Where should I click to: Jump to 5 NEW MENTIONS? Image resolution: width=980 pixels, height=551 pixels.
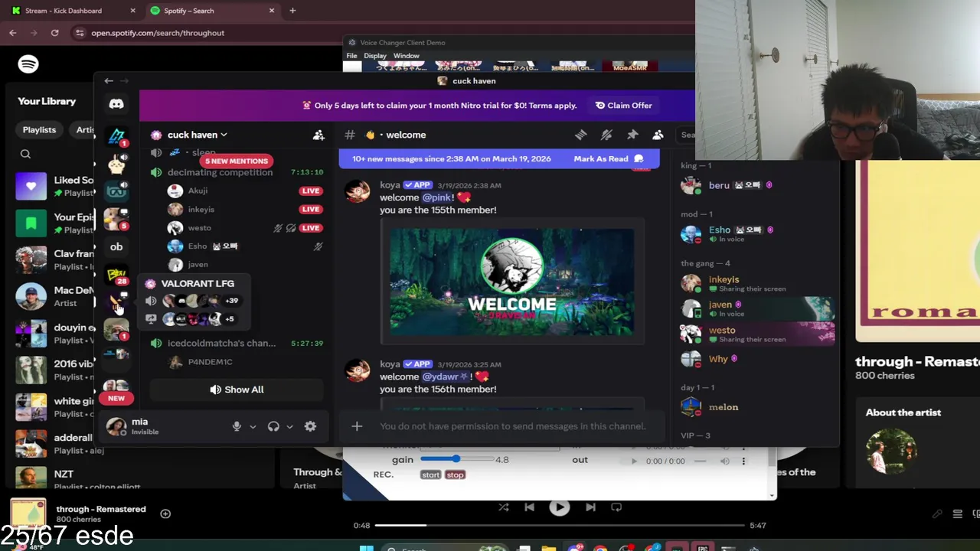click(236, 161)
